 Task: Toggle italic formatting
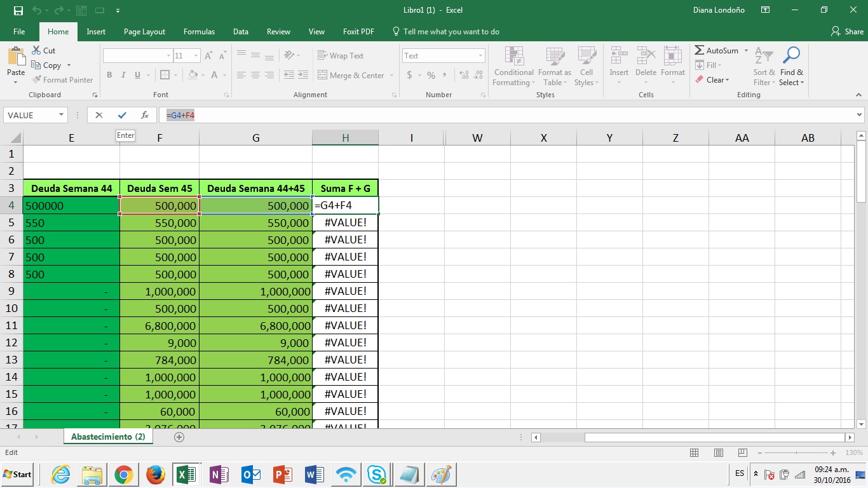coord(124,74)
